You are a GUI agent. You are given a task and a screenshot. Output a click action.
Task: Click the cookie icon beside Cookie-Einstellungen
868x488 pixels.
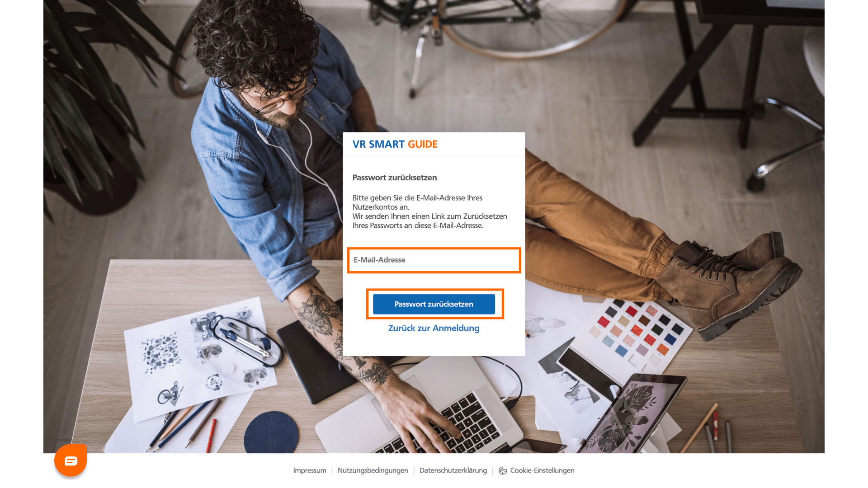pyautogui.click(x=503, y=470)
